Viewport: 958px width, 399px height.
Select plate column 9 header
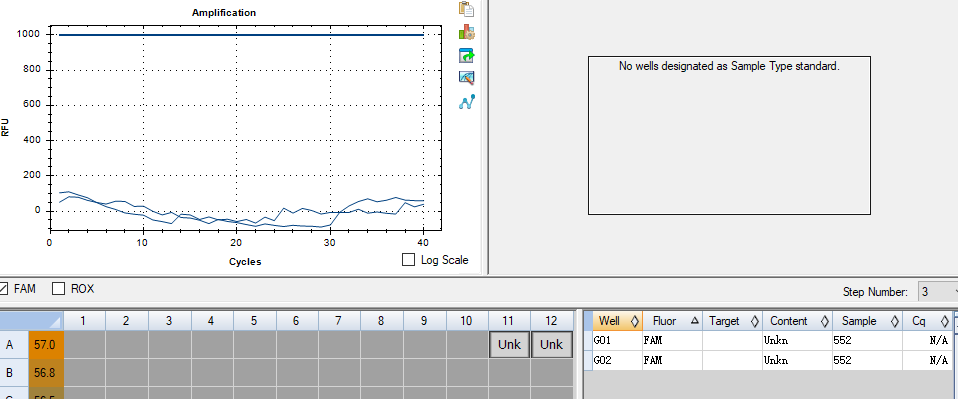424,321
